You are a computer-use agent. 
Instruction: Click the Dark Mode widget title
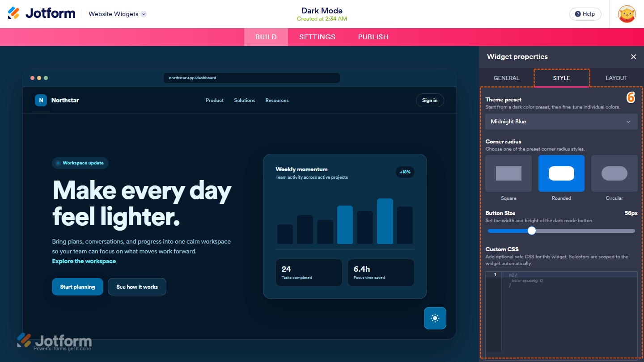322,11
